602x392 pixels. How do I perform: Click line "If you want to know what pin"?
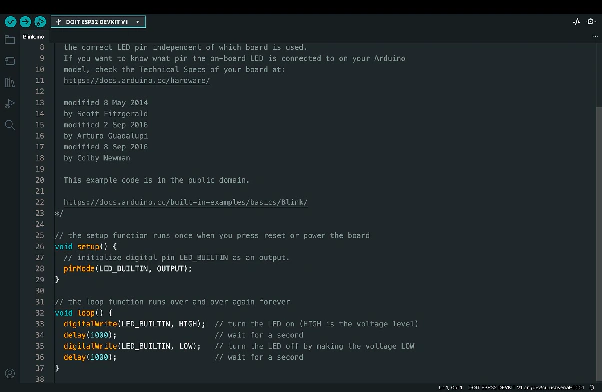pyautogui.click(x=234, y=58)
